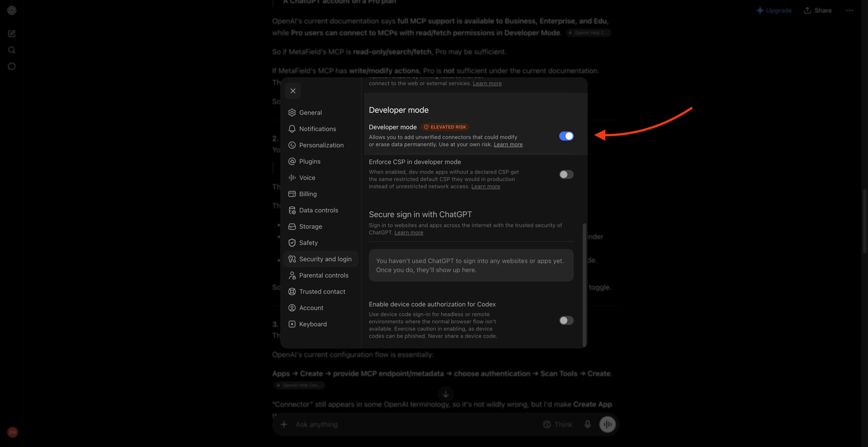Viewport: 868px width, 447px height.
Task: Click the Voice waveform icon
Action: coord(292,178)
